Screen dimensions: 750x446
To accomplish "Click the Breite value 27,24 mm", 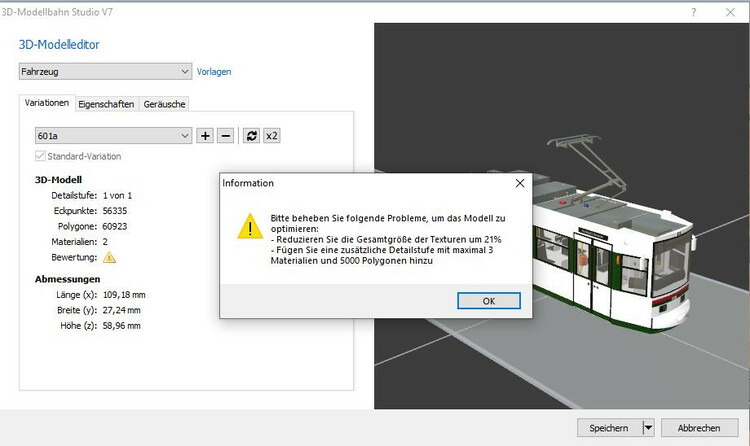I will click(x=121, y=310).
